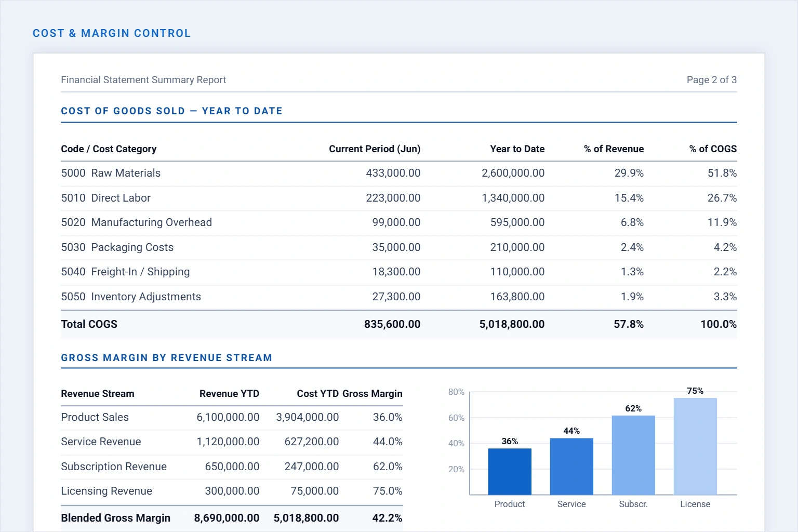Click the 62% data label above Subscr. bar
Image resolution: width=798 pixels, height=532 pixels.
[633, 408]
